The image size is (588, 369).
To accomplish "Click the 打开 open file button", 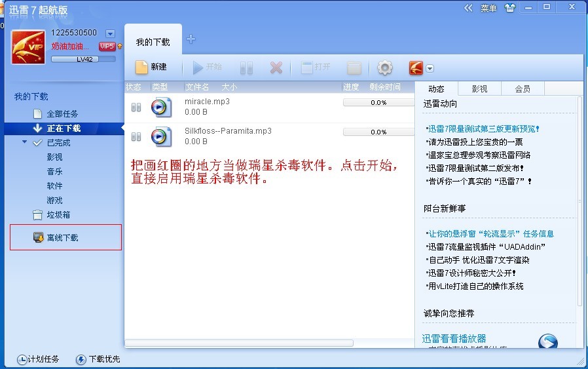I will point(316,68).
